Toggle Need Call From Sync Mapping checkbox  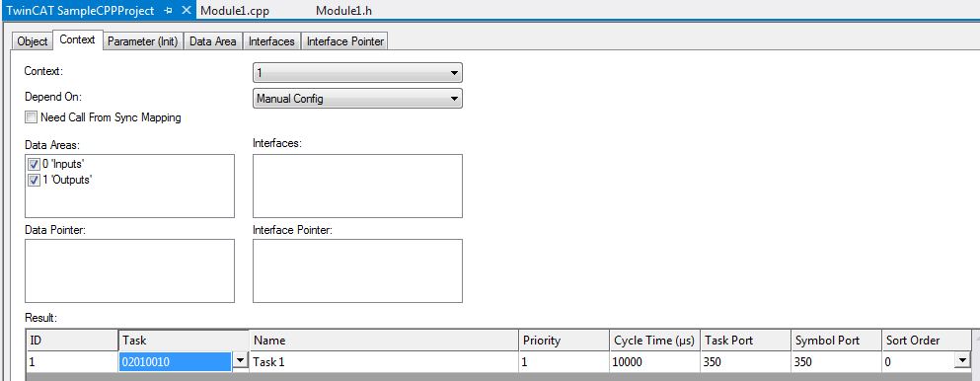coord(31,117)
